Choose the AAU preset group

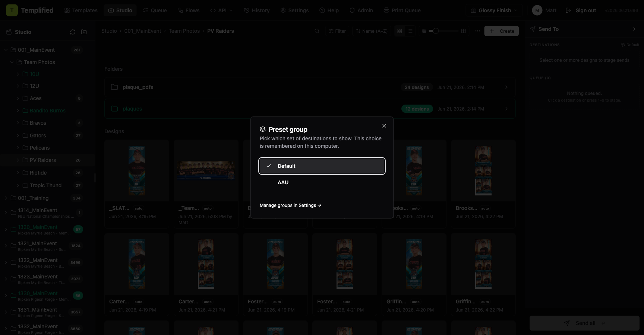pos(322,182)
